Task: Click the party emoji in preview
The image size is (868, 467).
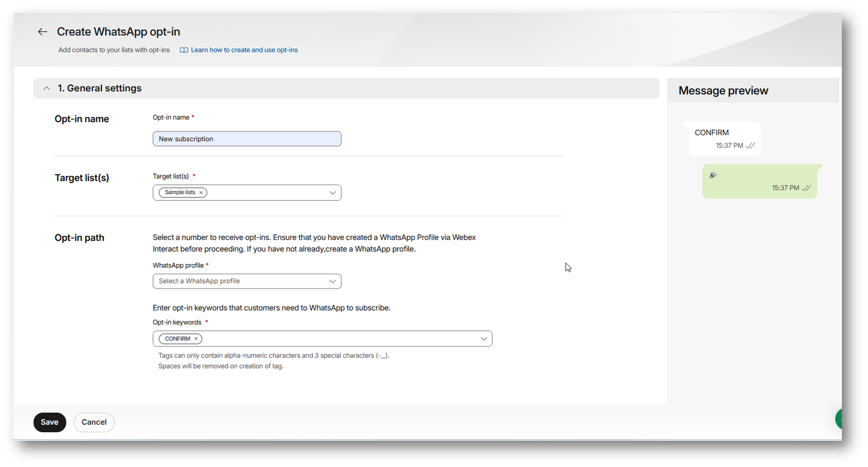Action: [713, 175]
